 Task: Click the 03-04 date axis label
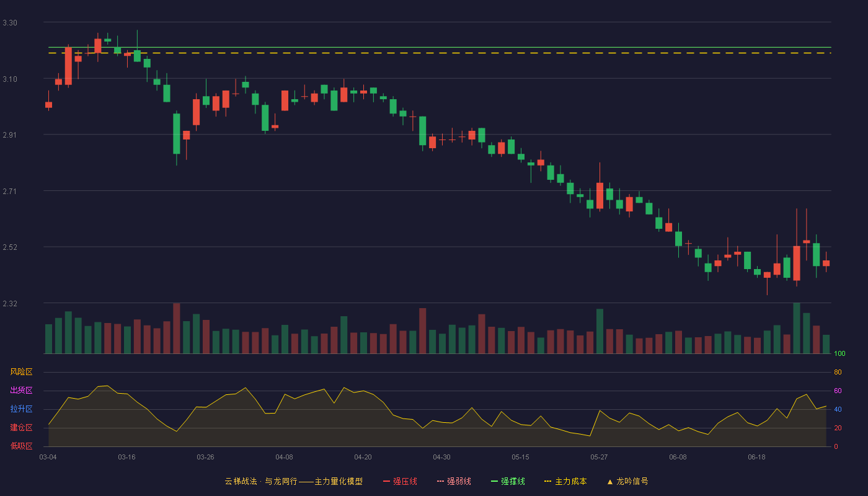pos(48,457)
